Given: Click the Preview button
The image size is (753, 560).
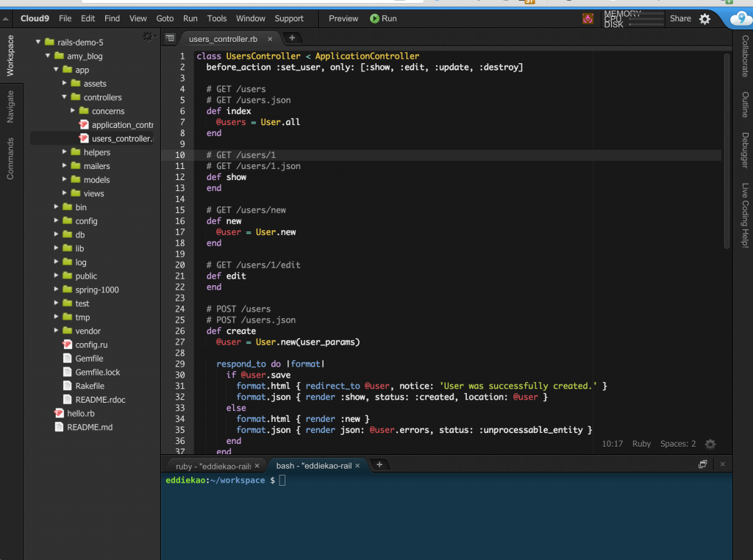Looking at the screenshot, I should (343, 18).
